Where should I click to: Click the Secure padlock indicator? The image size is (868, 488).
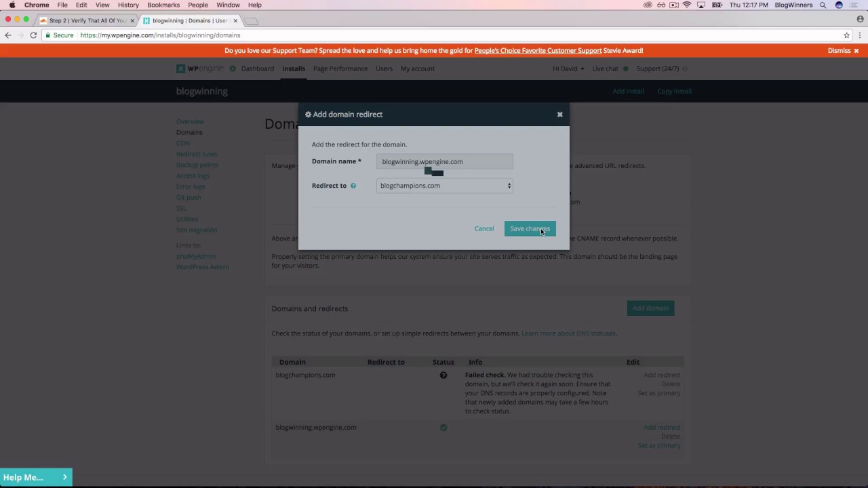60,35
